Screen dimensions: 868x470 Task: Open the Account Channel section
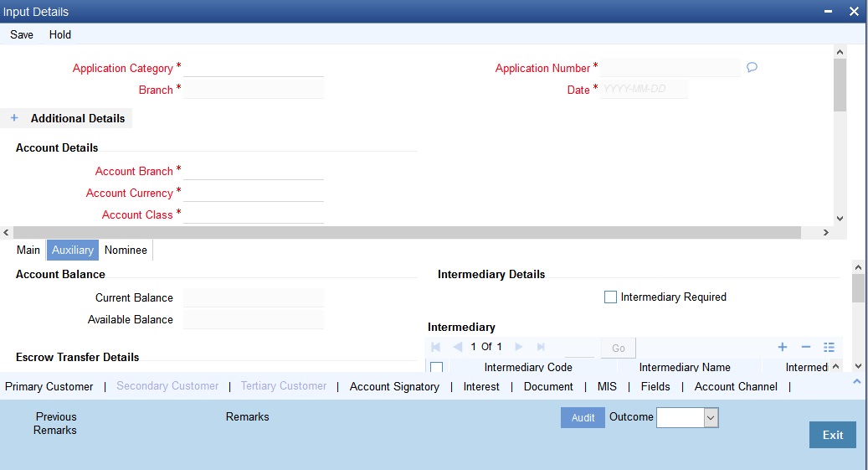pos(736,386)
